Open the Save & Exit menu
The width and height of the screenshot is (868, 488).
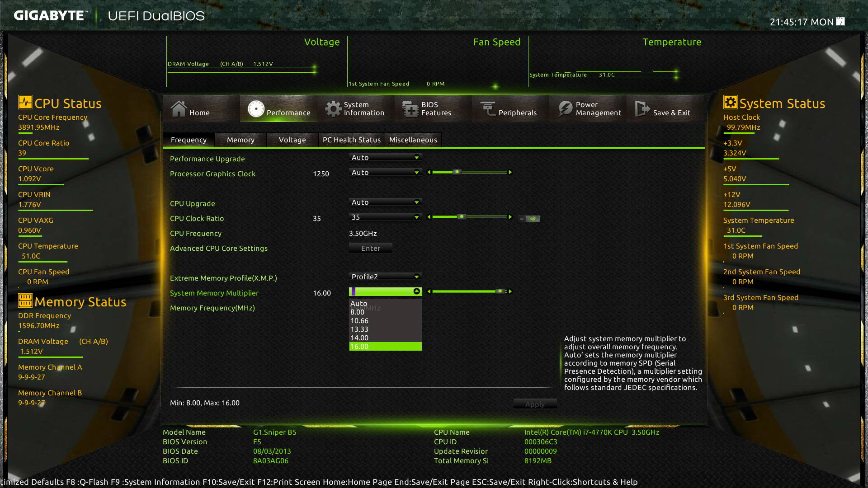click(x=665, y=108)
